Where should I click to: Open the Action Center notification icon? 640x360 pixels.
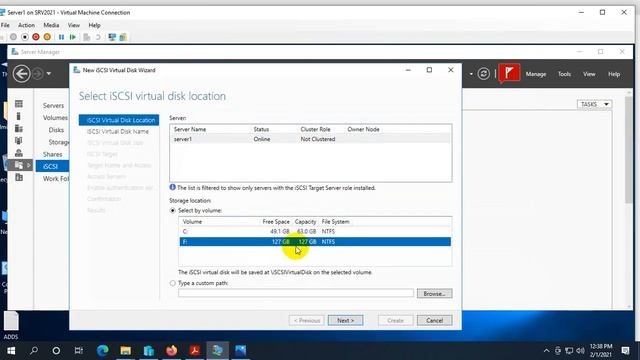point(626,351)
